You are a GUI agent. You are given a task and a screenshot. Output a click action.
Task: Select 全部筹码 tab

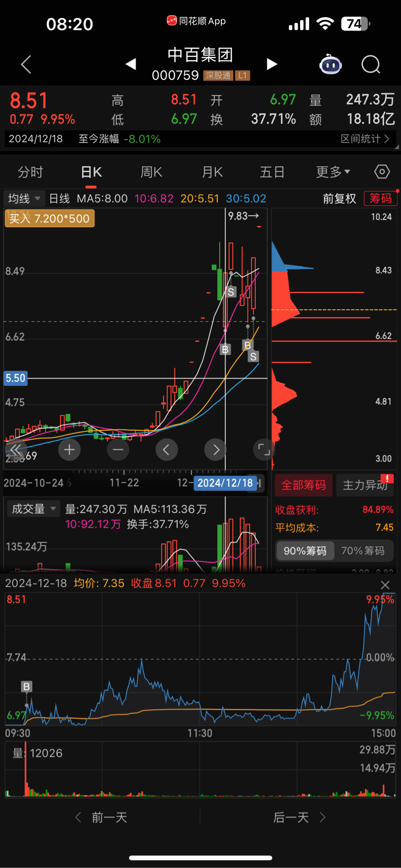click(x=303, y=485)
